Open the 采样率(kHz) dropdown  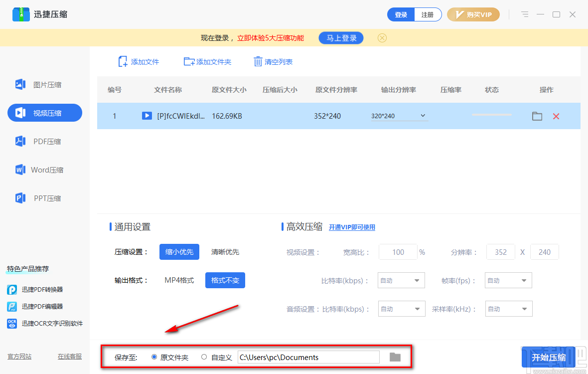coord(508,309)
